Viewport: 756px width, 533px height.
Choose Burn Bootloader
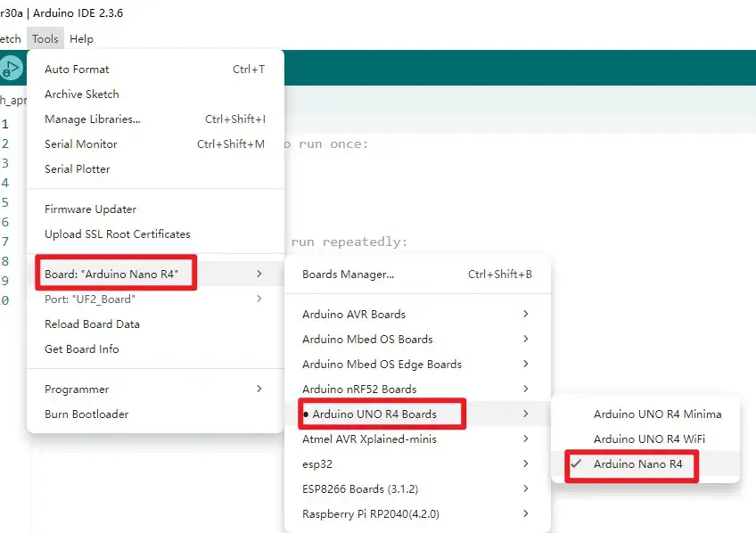pos(155,414)
